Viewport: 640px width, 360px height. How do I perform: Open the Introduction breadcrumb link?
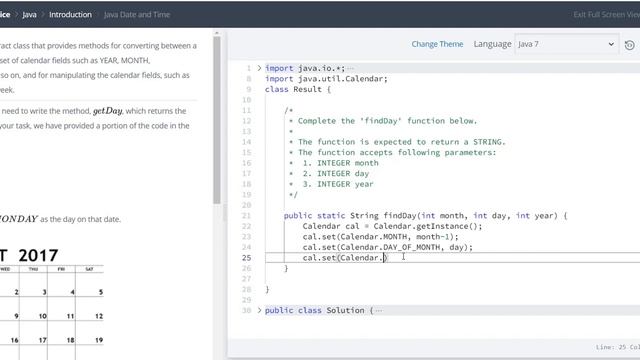click(70, 15)
